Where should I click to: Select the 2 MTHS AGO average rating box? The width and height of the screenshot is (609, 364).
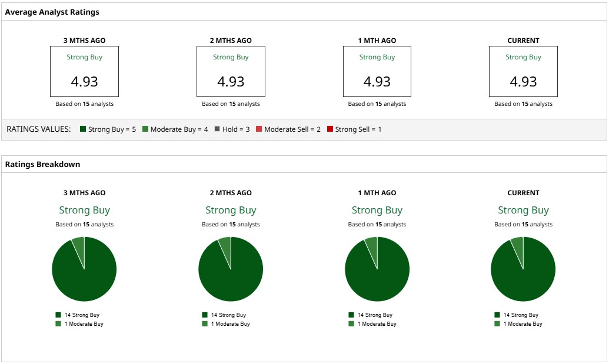[x=231, y=72]
